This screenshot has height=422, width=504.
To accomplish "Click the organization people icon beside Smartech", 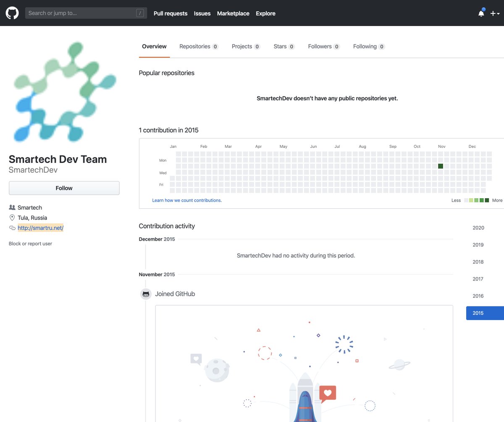I will tap(12, 207).
